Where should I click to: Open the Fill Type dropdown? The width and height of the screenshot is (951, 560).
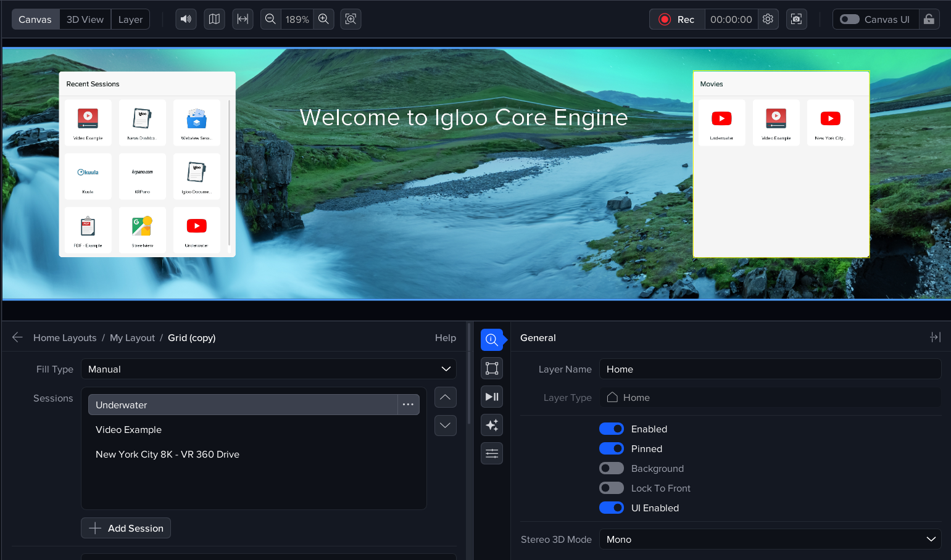tap(268, 369)
